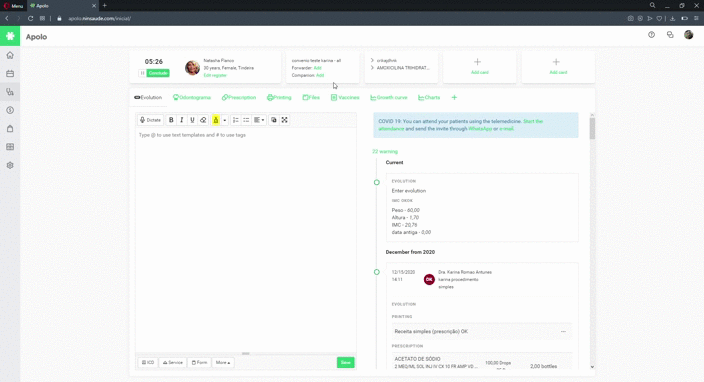The height and width of the screenshot is (382, 704).
Task: Click the Conclude button
Action: click(158, 73)
